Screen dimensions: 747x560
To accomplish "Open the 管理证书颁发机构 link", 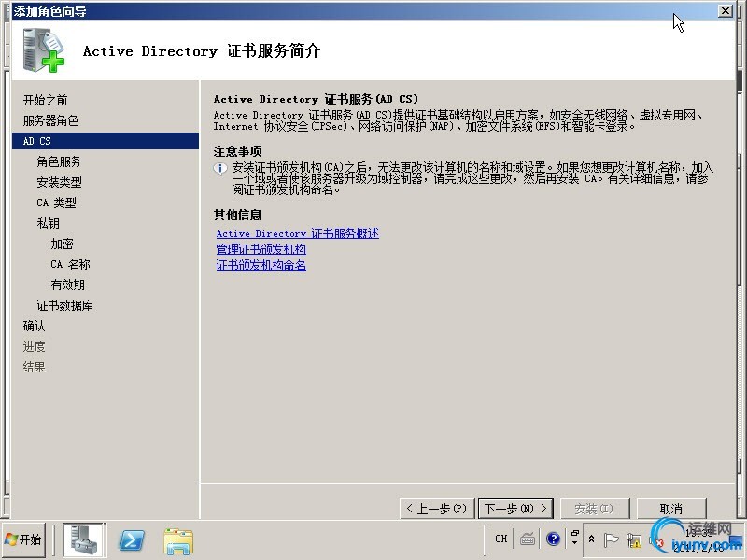I will tap(261, 249).
